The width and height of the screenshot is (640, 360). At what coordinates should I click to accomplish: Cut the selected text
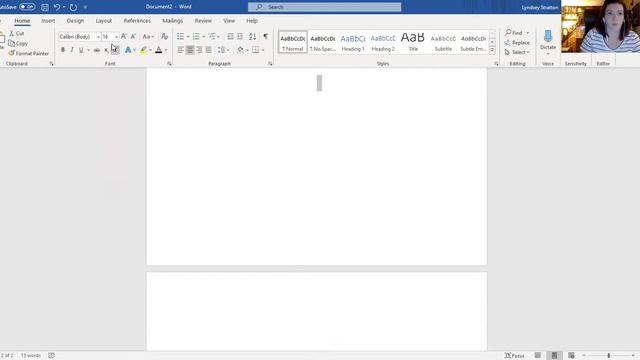pyautogui.click(x=17, y=33)
